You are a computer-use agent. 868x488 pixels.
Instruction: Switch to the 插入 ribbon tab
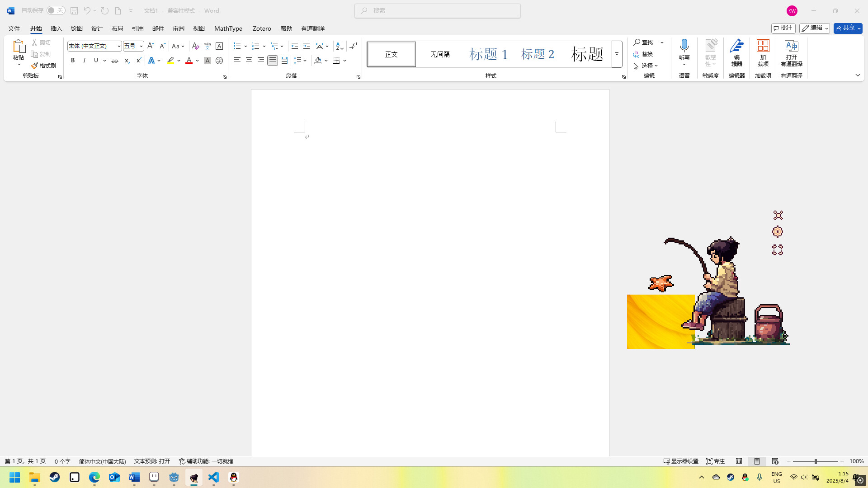[x=56, y=28]
